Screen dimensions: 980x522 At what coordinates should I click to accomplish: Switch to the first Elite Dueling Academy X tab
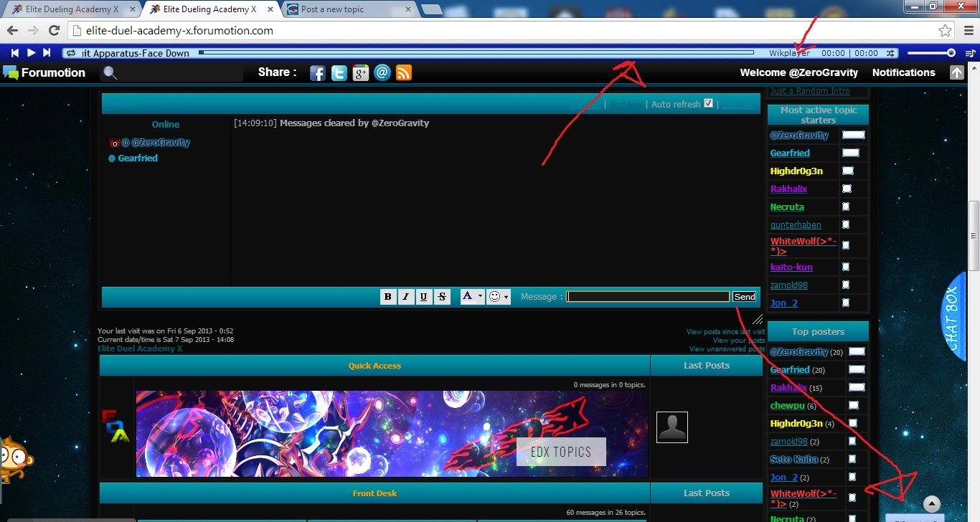[x=71, y=9]
